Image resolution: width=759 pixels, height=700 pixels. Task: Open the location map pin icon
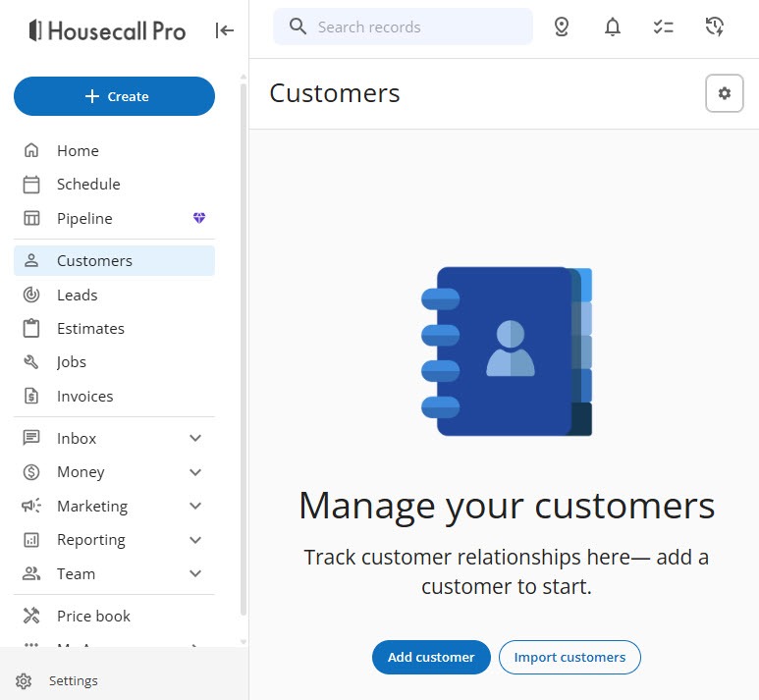(562, 27)
